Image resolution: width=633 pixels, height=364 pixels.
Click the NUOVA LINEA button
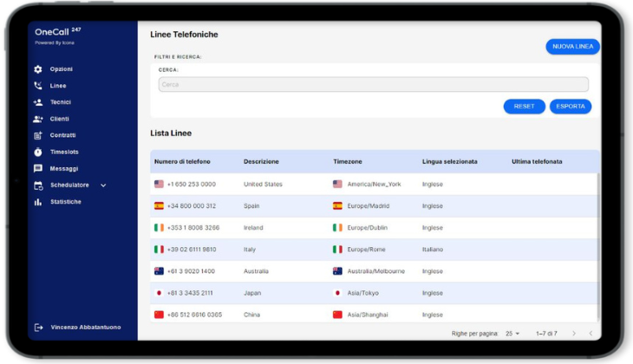coord(572,47)
